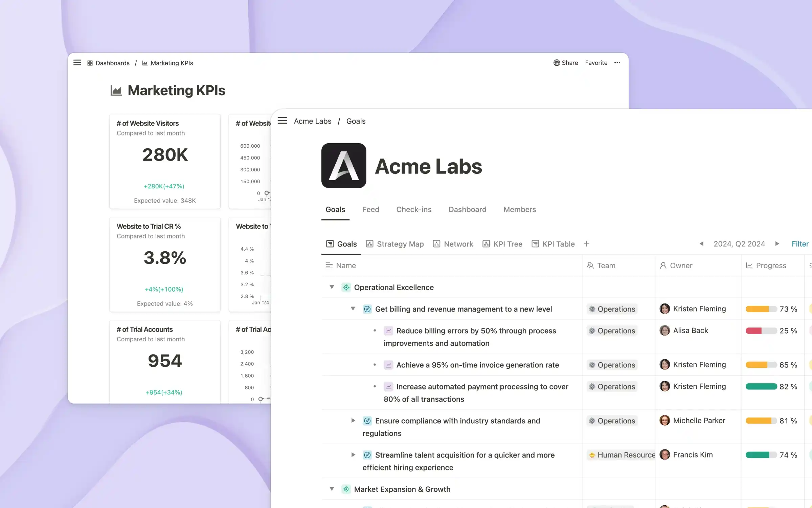812x508 pixels.
Task: Click the Goals icon in the navigation
Action: point(330,244)
